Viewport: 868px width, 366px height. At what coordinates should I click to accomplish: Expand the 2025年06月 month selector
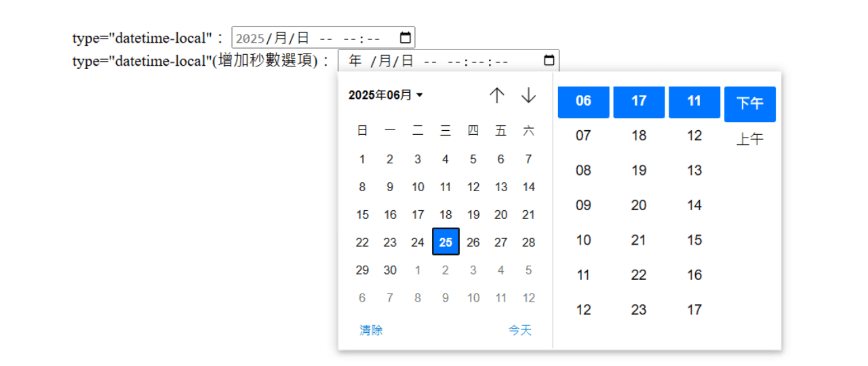click(x=386, y=96)
